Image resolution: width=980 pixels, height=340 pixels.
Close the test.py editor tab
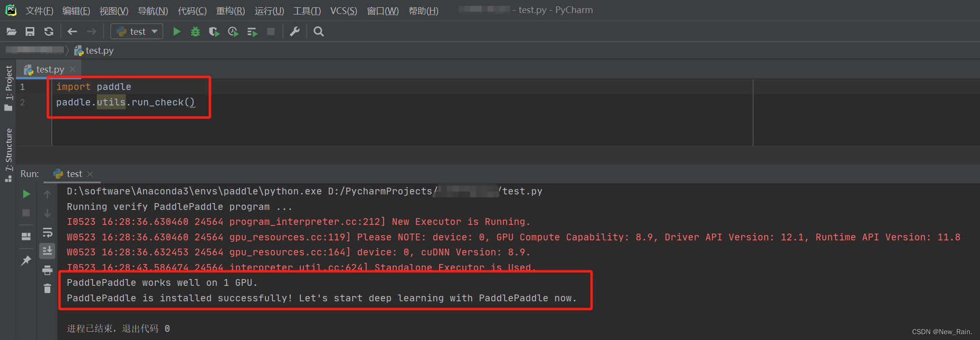tap(73, 70)
